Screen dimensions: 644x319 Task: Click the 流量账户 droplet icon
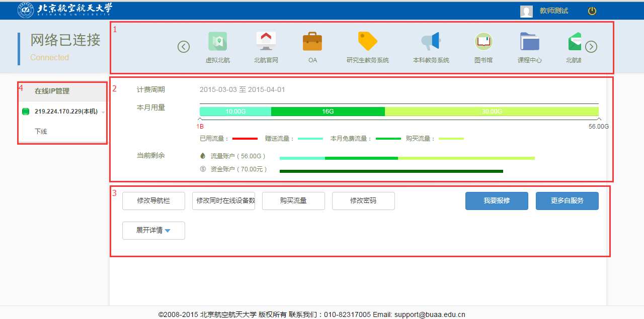click(x=203, y=156)
